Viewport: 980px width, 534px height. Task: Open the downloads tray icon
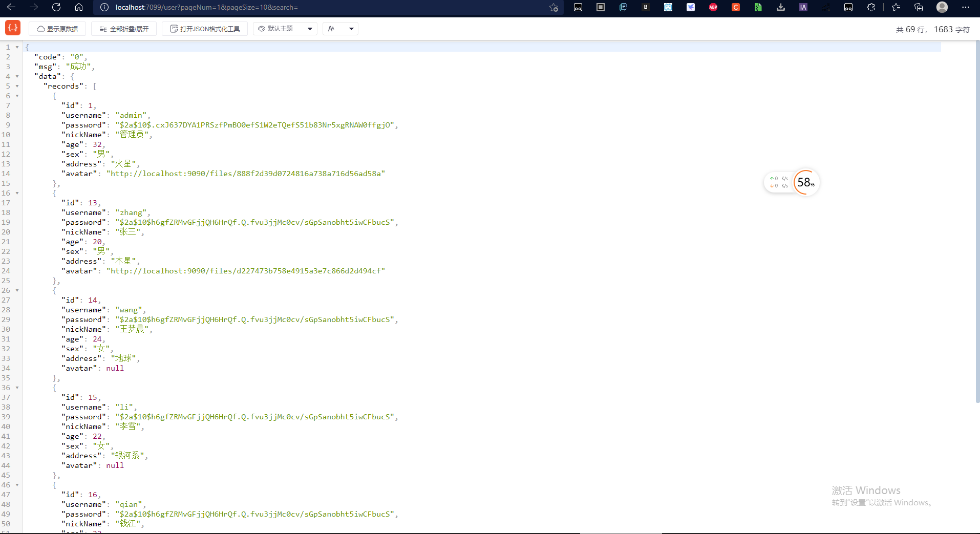(x=781, y=7)
